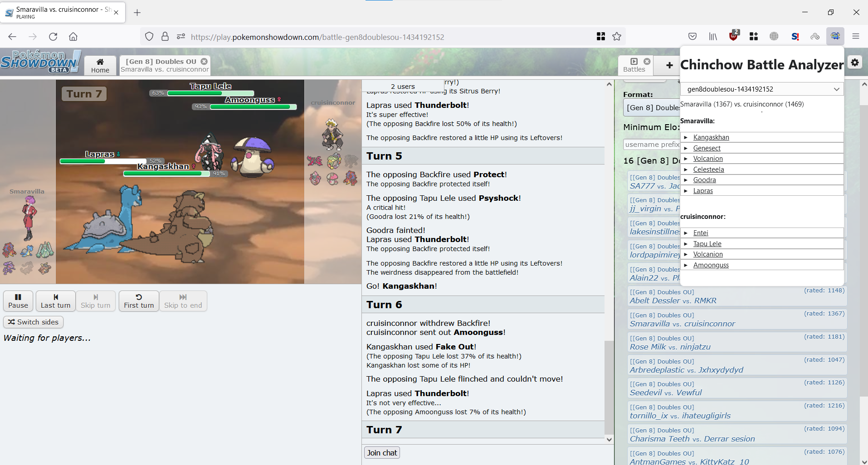Open the Seedevil vs. Vewful battle

pos(737,388)
